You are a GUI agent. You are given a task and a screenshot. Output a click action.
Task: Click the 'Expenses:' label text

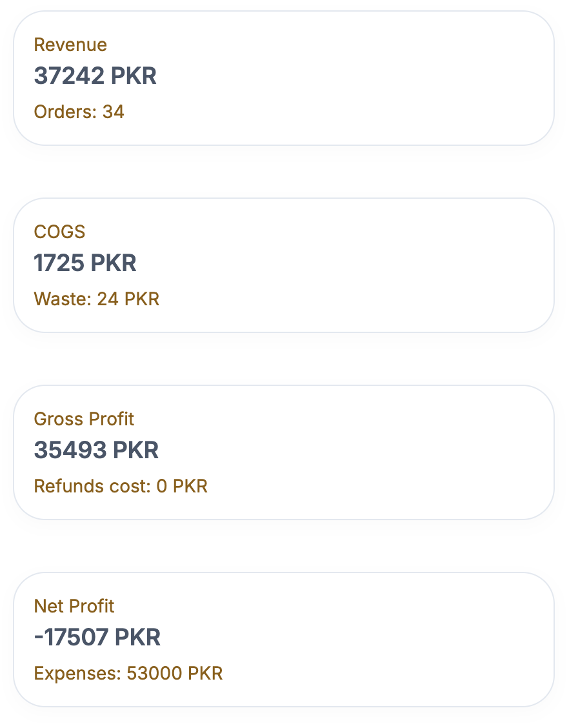pos(77,674)
